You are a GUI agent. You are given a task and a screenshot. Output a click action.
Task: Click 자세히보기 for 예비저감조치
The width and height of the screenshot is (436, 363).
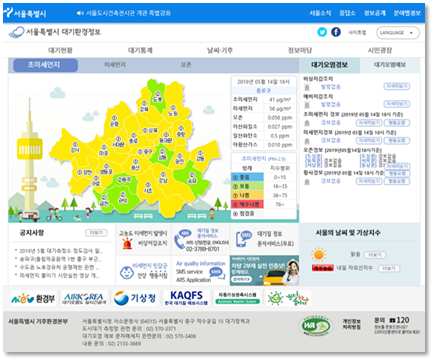397,104
